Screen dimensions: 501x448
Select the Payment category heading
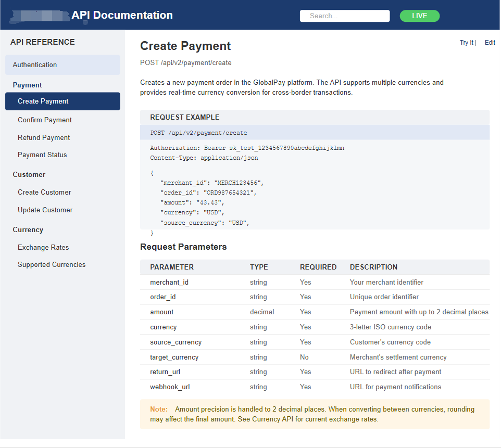coord(27,85)
